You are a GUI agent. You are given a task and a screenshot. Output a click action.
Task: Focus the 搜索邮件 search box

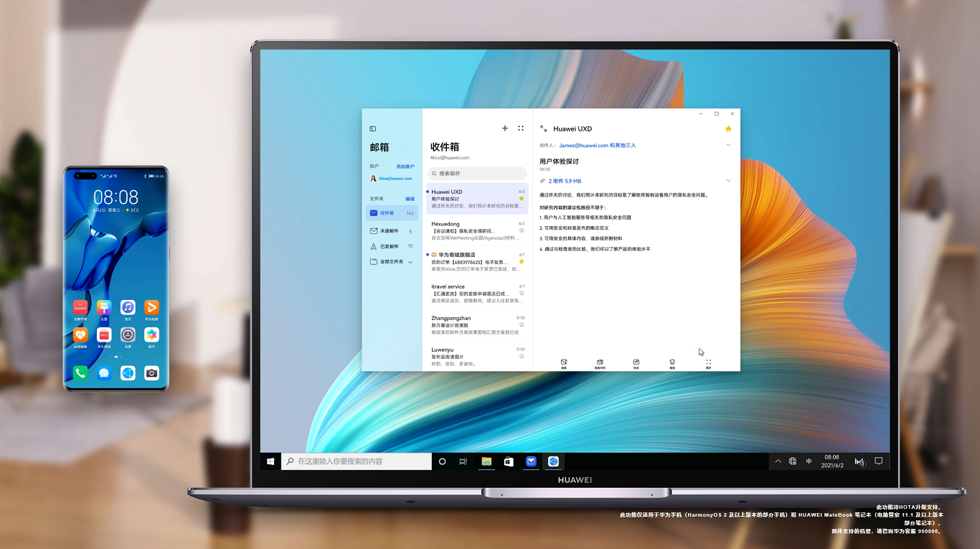tap(477, 174)
